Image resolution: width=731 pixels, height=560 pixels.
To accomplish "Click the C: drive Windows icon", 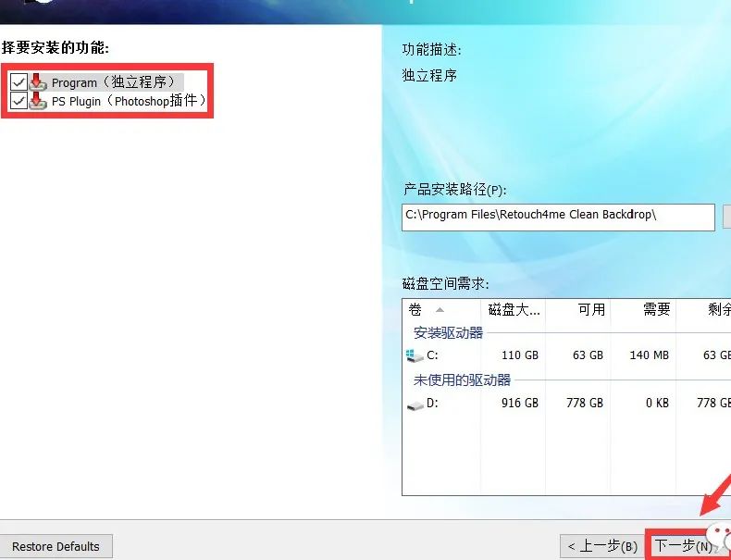I will coord(415,355).
